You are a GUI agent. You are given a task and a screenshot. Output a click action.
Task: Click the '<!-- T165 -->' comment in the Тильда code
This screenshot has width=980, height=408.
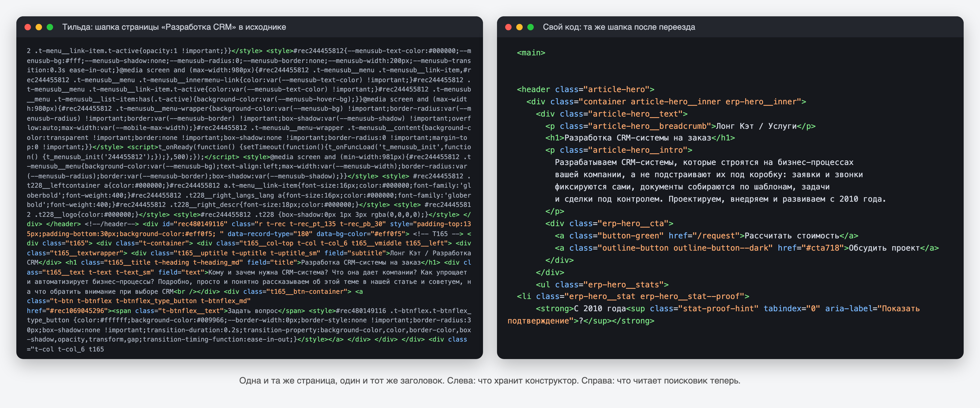point(438,234)
